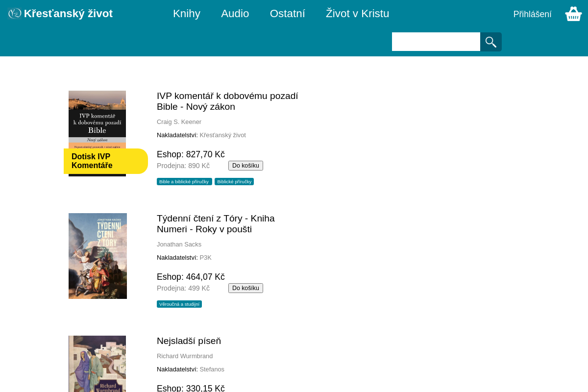The width and height of the screenshot is (588, 392).
Task: Select Biblické příručky tag
Action: [x=234, y=182]
